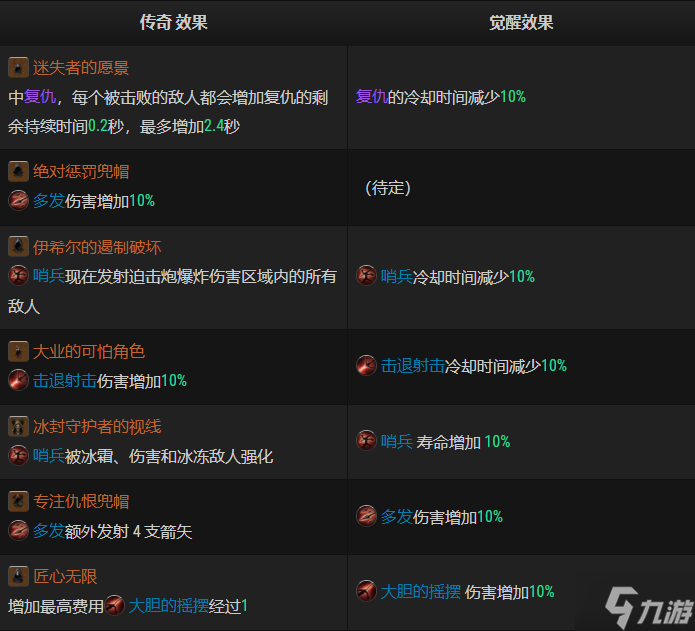This screenshot has width=695, height=631.
Task: Click the 大胆的摇摆 skill icon after 增加最高费用
Action: pyautogui.click(x=115, y=605)
